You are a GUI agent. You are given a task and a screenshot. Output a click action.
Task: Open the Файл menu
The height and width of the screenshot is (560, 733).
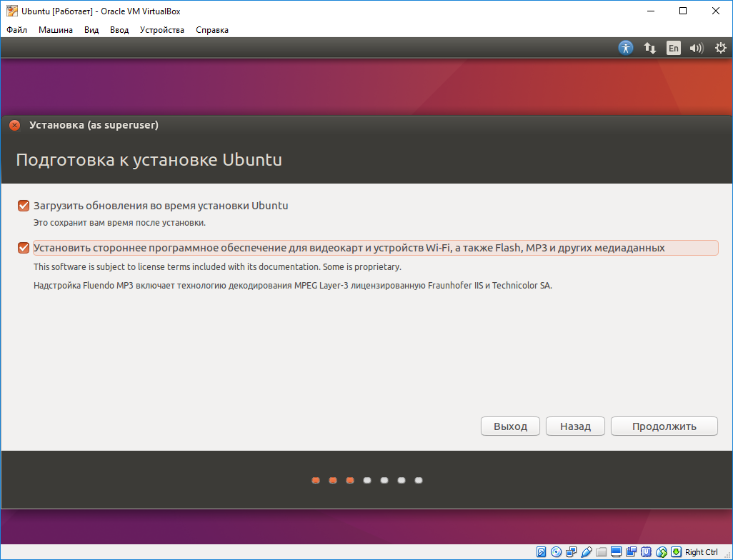(x=17, y=30)
